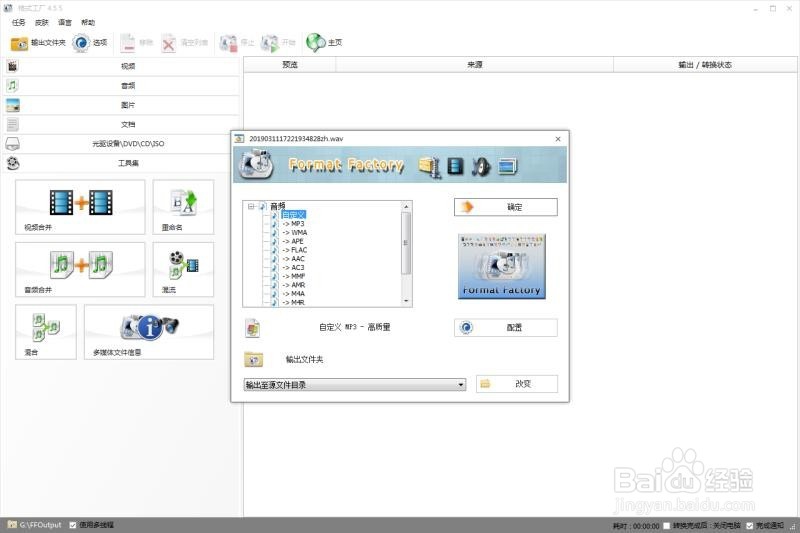Open the 输出文件夹 toolbar folder icon

click(19, 43)
